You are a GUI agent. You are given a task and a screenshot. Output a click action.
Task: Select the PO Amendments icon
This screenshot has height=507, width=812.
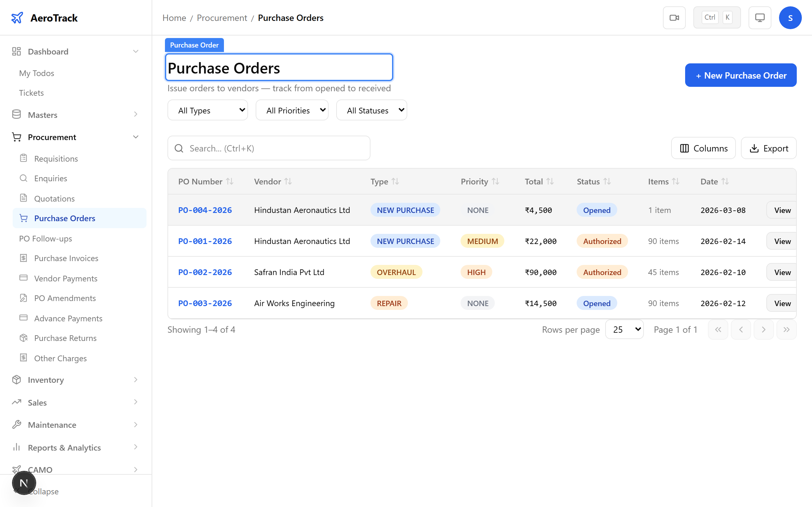click(x=23, y=298)
